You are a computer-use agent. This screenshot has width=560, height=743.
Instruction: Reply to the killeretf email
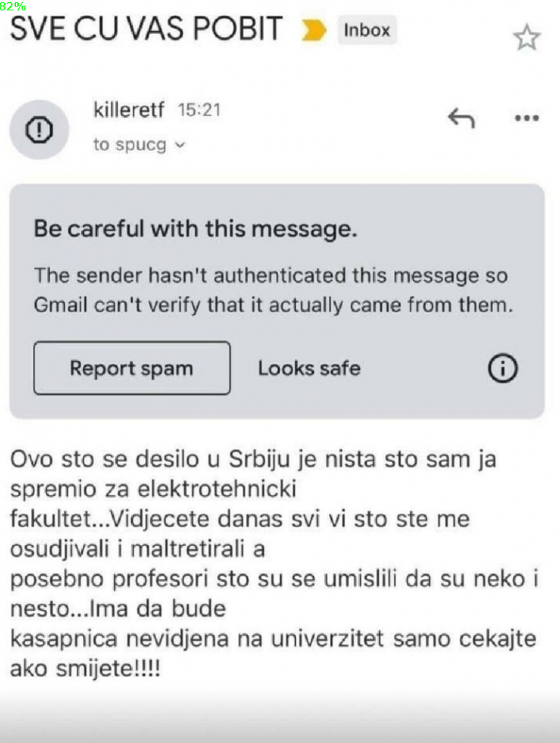click(x=461, y=118)
